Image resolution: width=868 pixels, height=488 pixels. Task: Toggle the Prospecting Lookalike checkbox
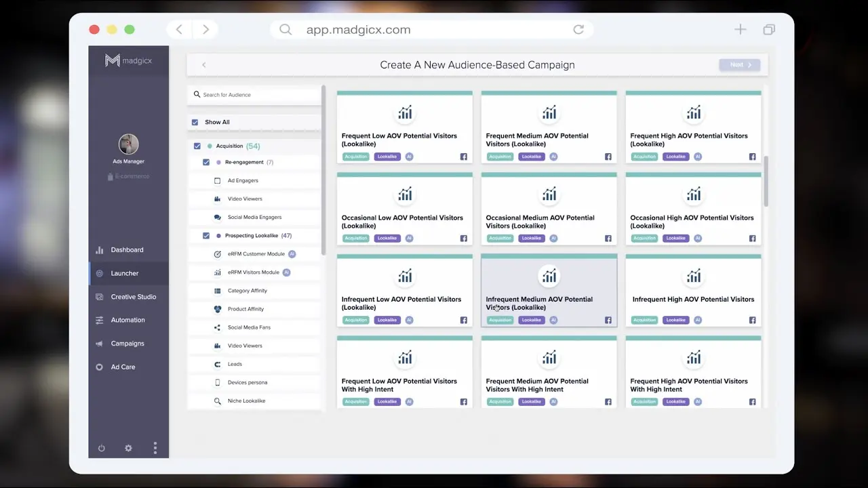tap(206, 236)
